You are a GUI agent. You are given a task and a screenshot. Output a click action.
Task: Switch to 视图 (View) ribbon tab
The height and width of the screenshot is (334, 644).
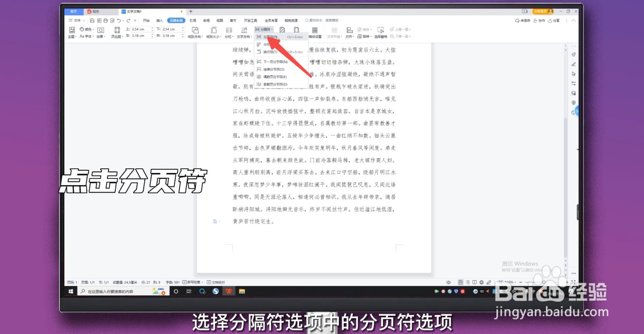click(x=220, y=20)
